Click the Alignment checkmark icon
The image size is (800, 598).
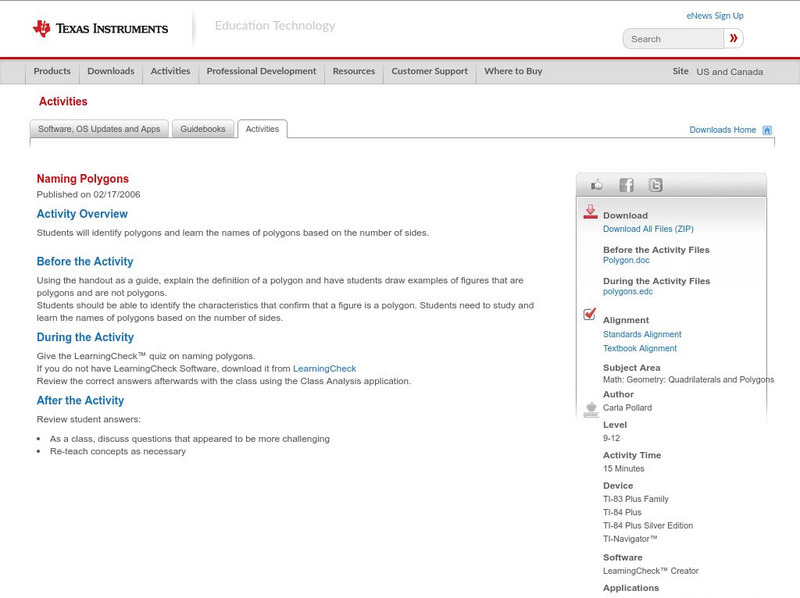tap(590, 314)
